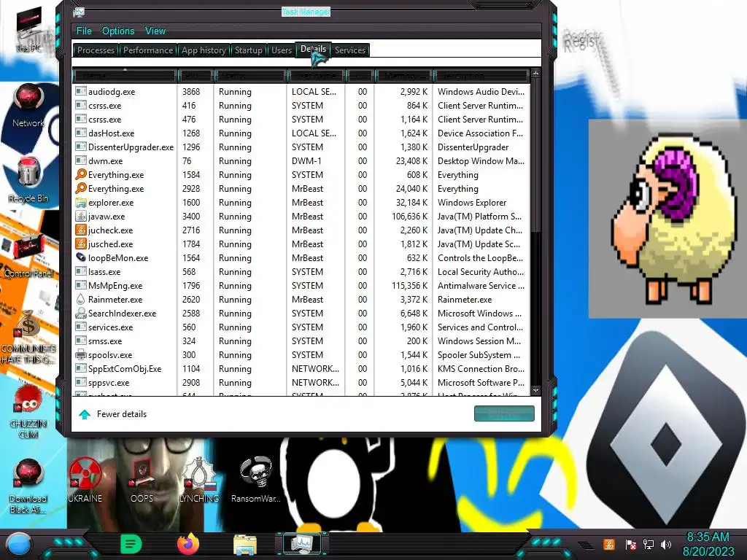Open the View menu
Screen dimensions: 747x560
[x=155, y=31]
